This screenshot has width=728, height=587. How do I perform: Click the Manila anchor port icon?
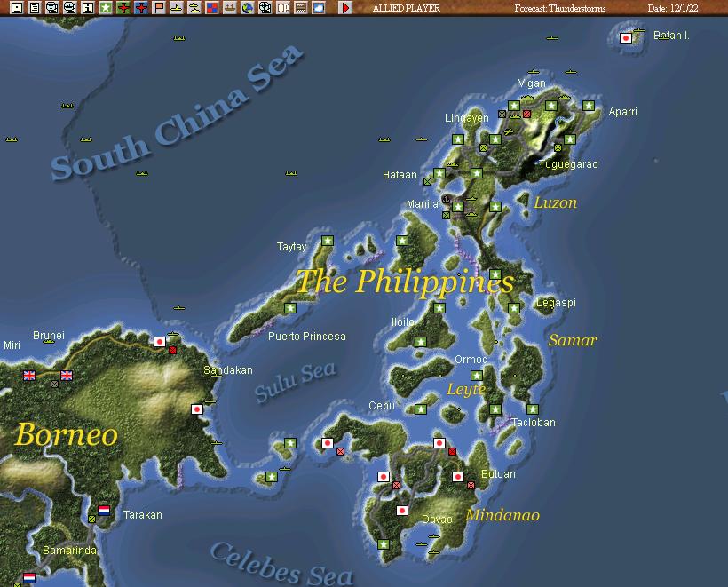446,200
